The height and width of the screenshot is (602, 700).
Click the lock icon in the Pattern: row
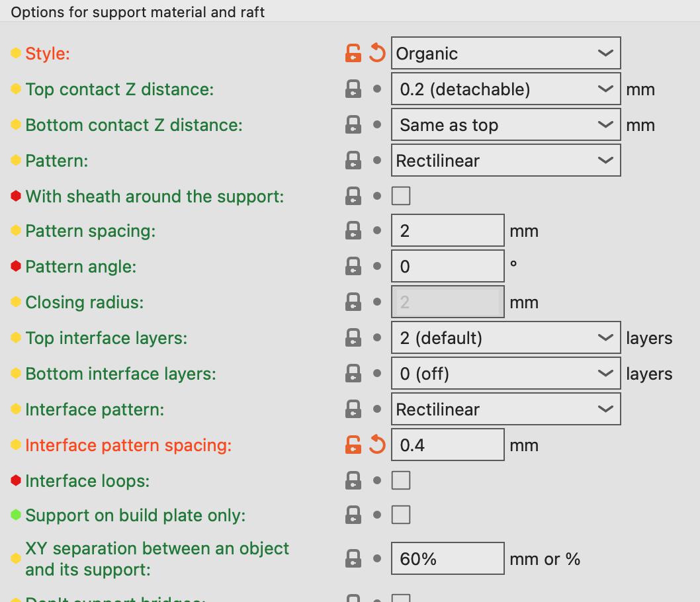pyautogui.click(x=353, y=160)
